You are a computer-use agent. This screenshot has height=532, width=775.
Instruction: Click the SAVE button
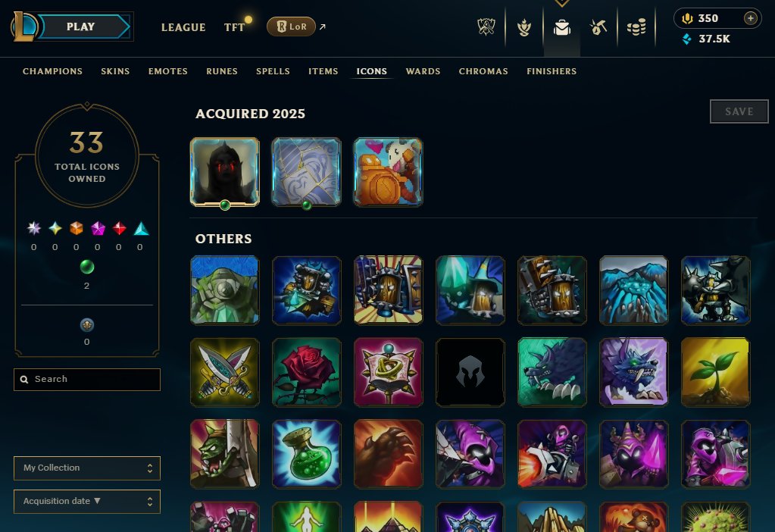point(739,111)
